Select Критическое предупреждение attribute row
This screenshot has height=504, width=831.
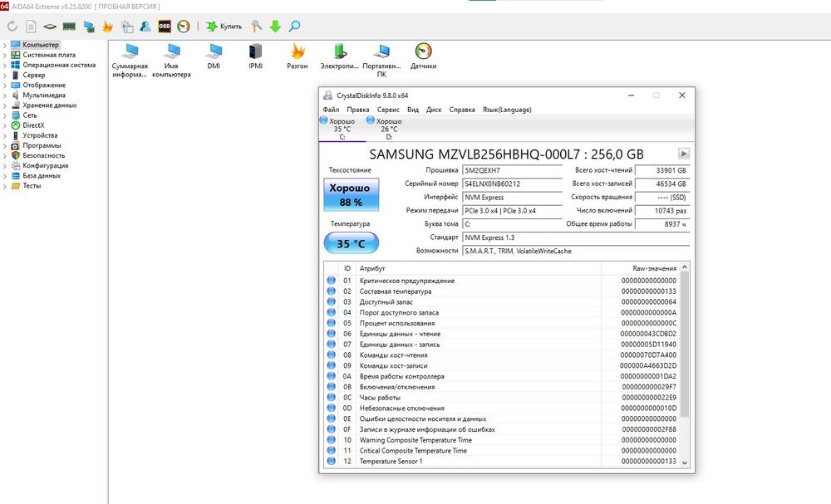[501, 281]
